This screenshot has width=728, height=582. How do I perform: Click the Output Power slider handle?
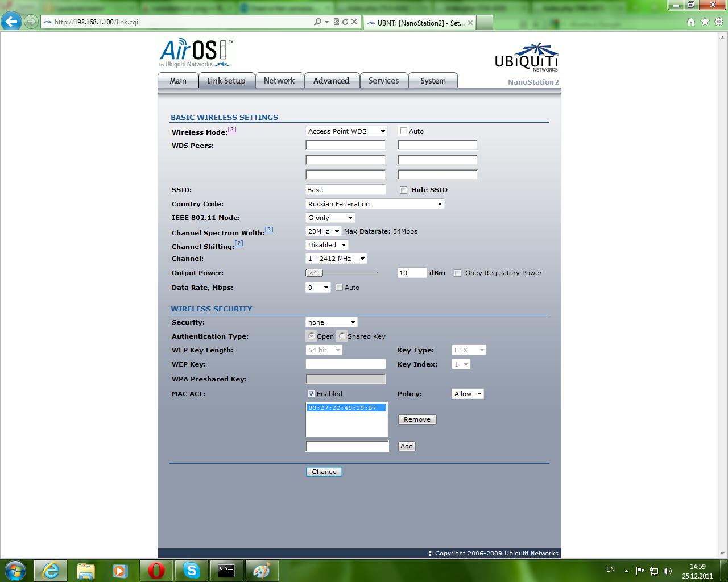(314, 273)
